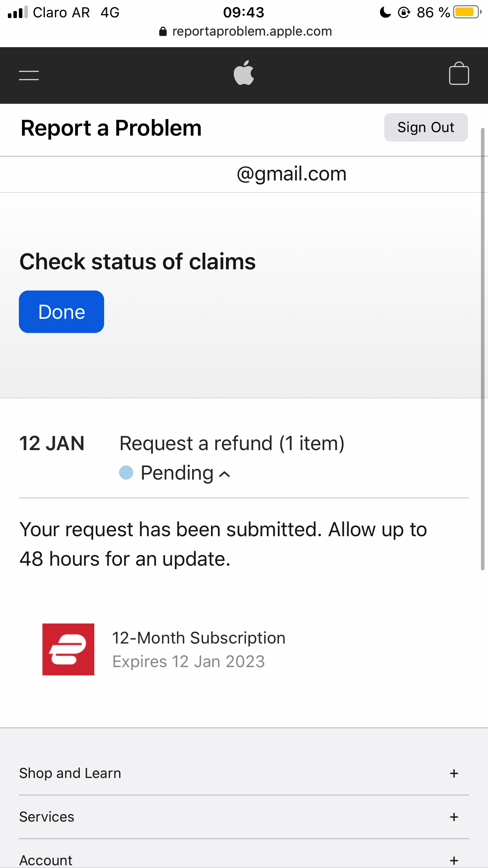Open the shopping bag

[459, 74]
